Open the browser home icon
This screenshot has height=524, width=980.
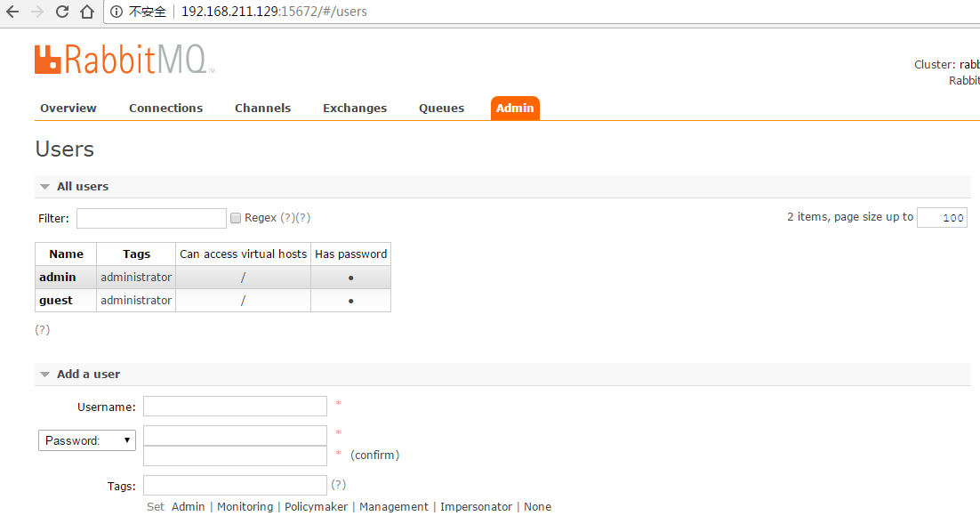[x=87, y=12]
